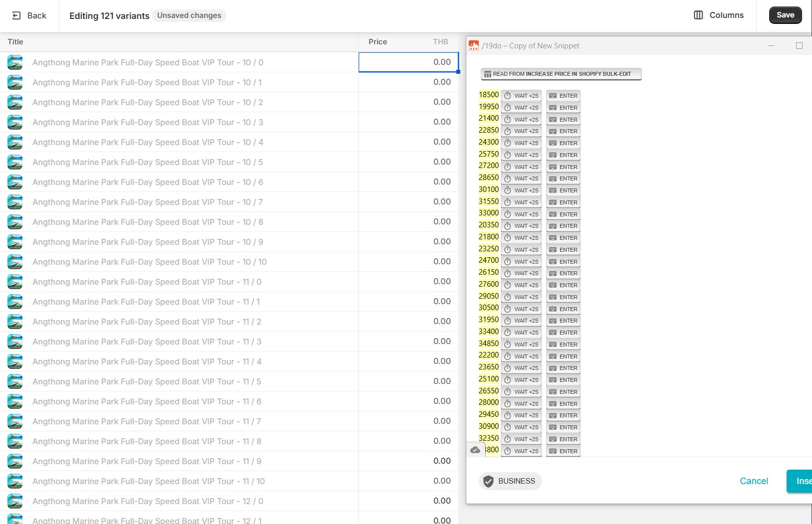Image resolution: width=812 pixels, height=524 pixels.
Task: Click WAIT +2S timer chip beside 18500
Action: 521,96
